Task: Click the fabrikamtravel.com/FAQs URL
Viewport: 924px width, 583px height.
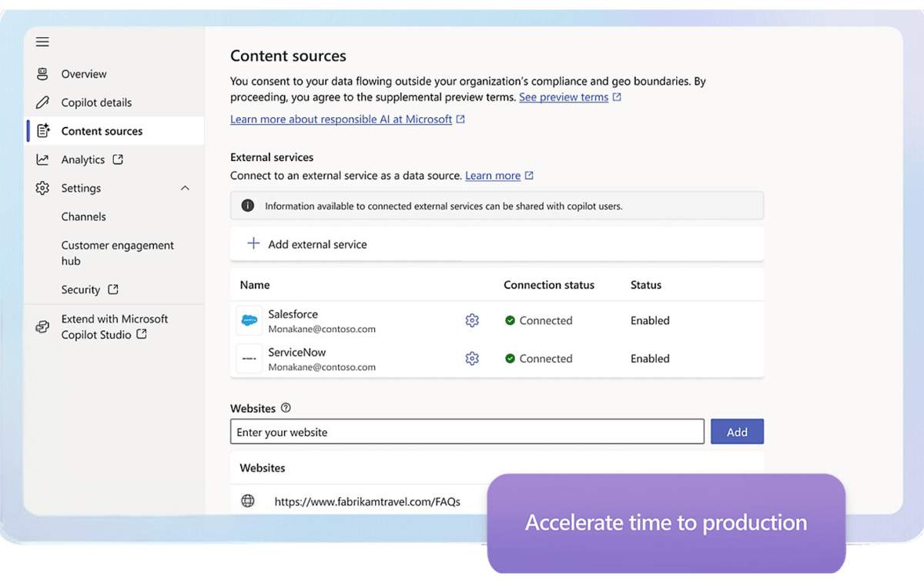Action: point(367,501)
